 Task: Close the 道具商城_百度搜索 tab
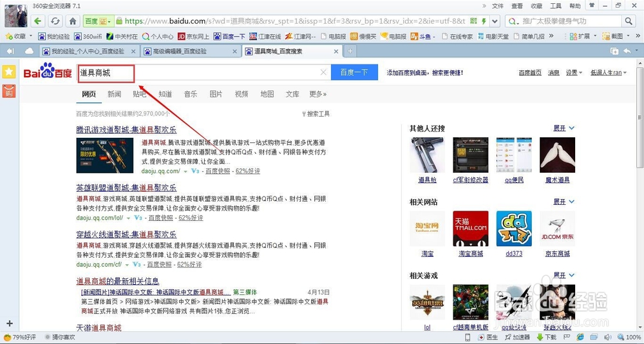[x=336, y=52]
